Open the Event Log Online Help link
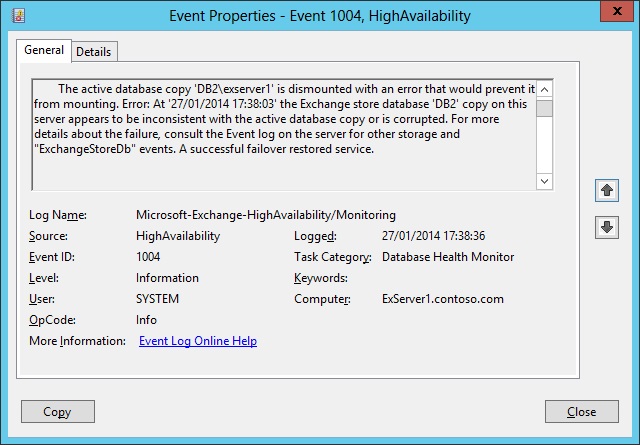Viewport: 640px width, 445px height. point(198,341)
